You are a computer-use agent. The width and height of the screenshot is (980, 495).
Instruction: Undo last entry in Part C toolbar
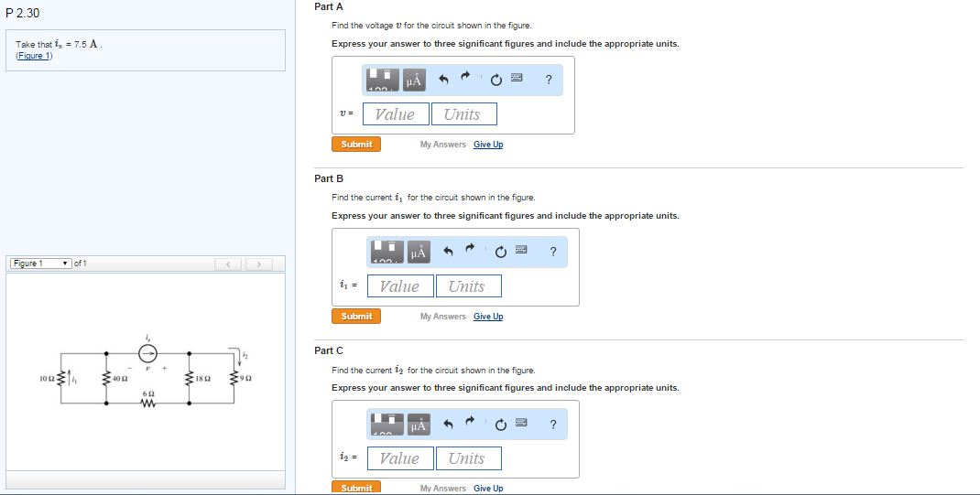pos(449,424)
